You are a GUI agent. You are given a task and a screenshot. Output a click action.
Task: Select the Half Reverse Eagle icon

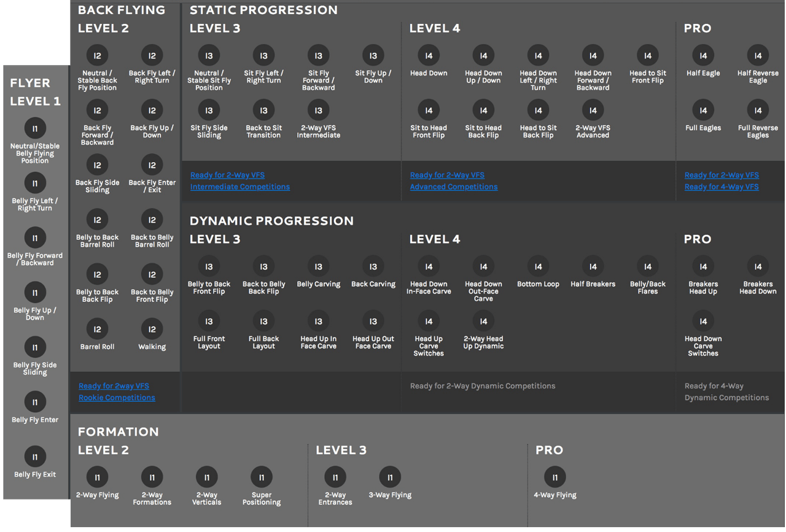pos(758,56)
